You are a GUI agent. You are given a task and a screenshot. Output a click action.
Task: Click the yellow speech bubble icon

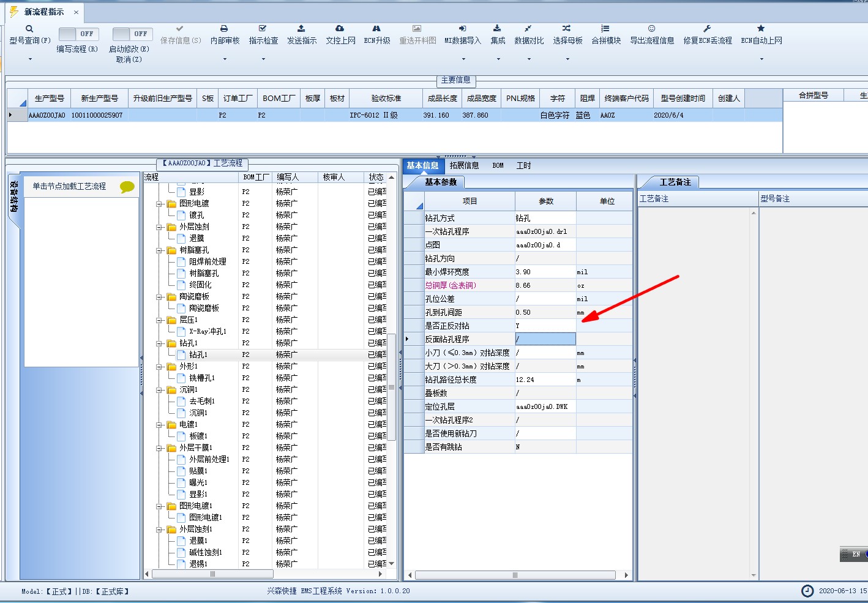(x=127, y=187)
